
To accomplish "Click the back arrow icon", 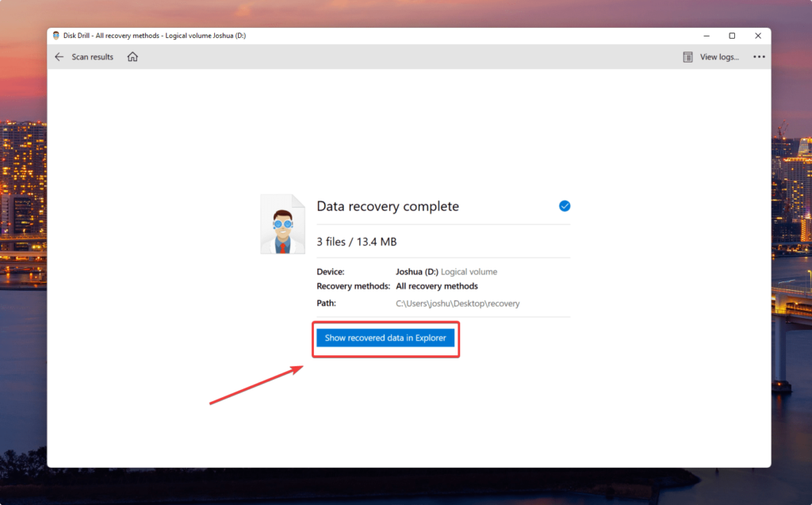I will pos(59,57).
